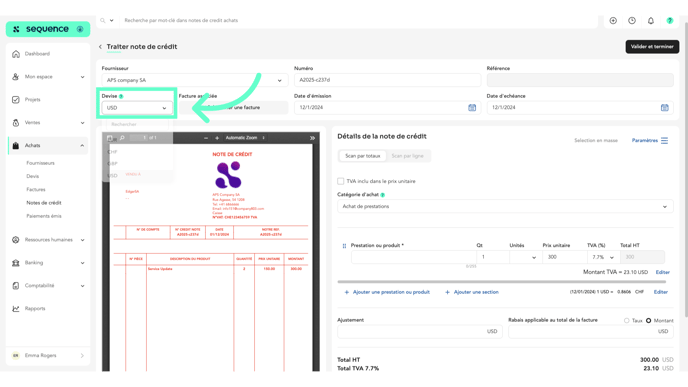
Task: Open the Fournisseur dropdown
Action: pos(195,80)
